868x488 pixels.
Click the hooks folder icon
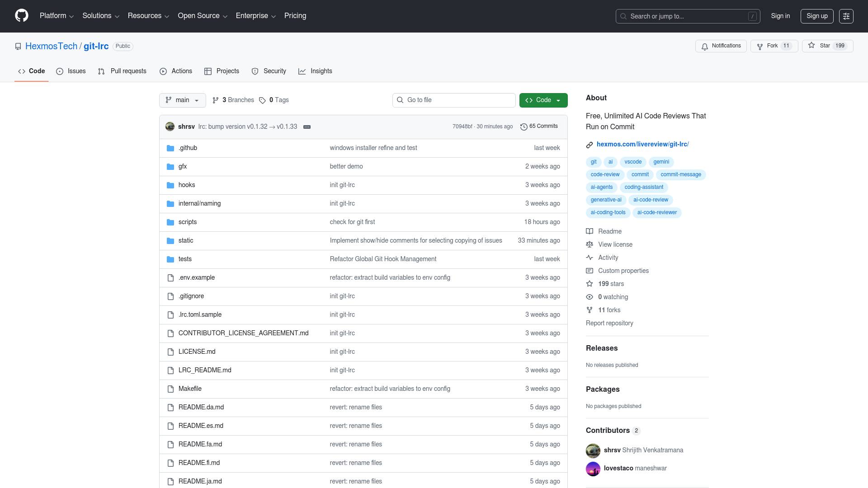[x=170, y=185]
